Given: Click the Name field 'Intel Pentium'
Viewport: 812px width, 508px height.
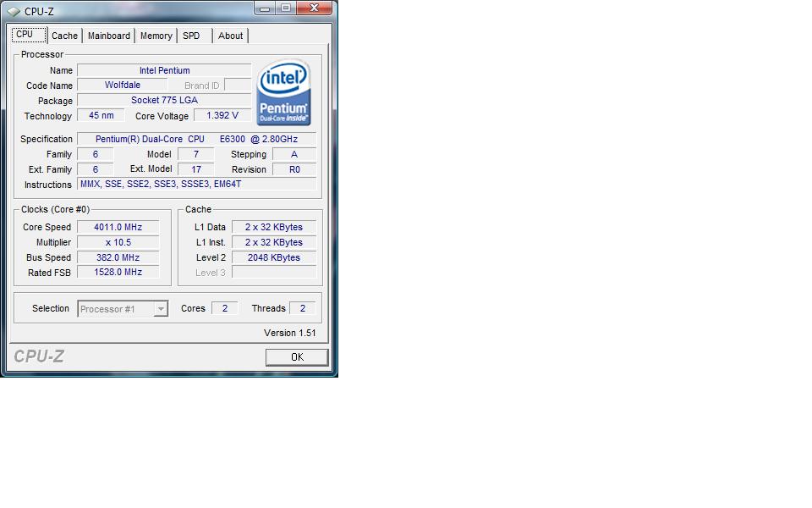Looking at the screenshot, I should pyautogui.click(x=164, y=70).
